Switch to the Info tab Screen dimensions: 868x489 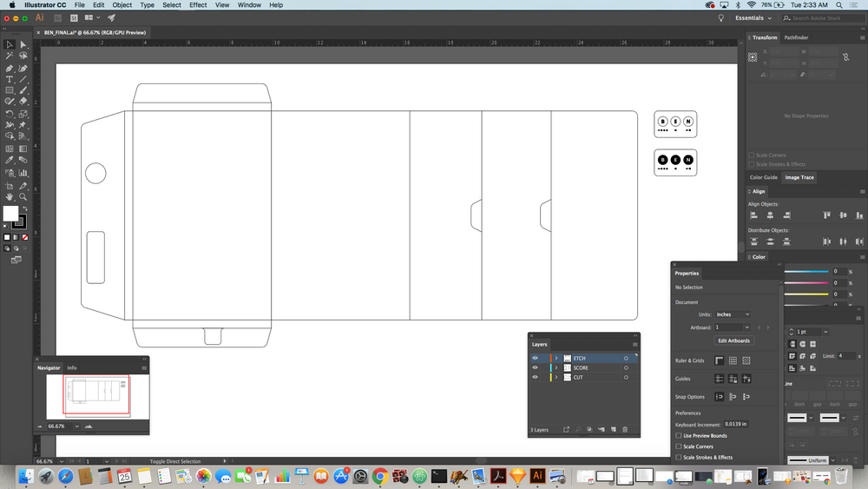(x=72, y=367)
